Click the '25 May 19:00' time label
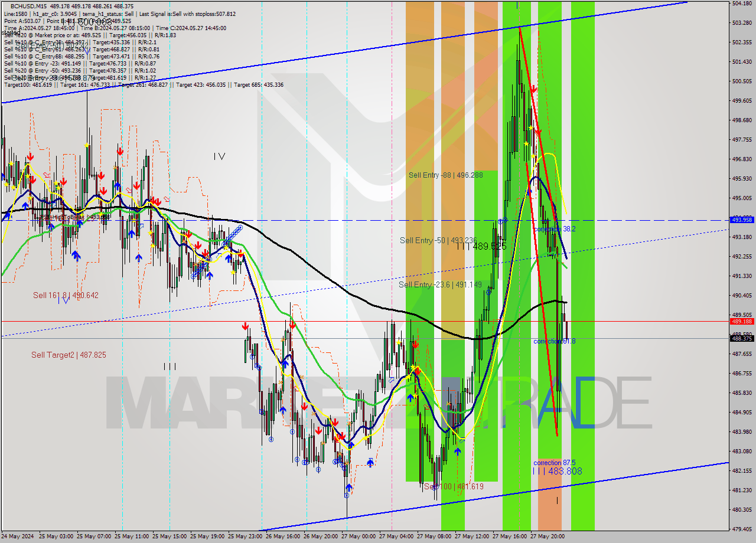756x543 pixels. [x=207, y=537]
